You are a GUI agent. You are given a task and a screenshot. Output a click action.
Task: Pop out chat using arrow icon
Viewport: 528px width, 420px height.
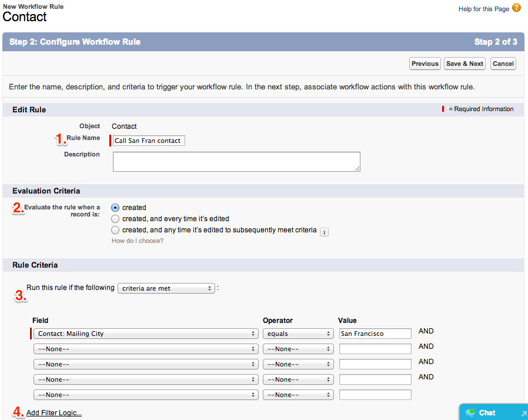click(x=522, y=414)
